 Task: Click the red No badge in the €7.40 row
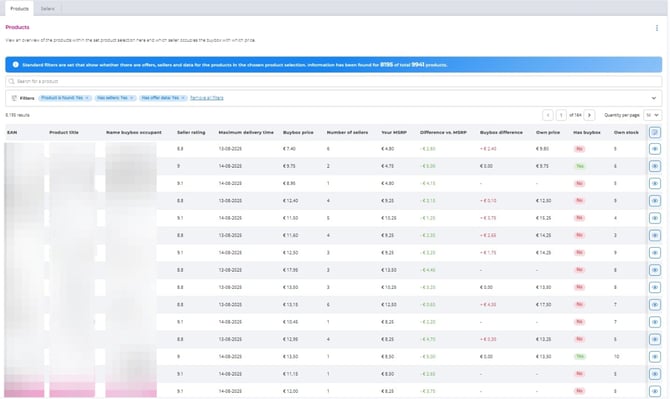pos(579,149)
